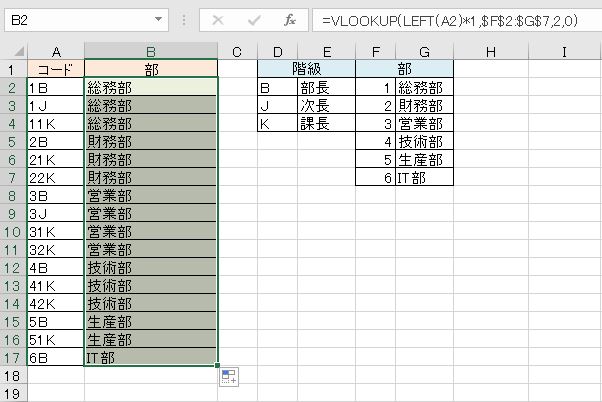Select cell containing code 1B
This screenshot has height=402, width=602.
click(56, 88)
